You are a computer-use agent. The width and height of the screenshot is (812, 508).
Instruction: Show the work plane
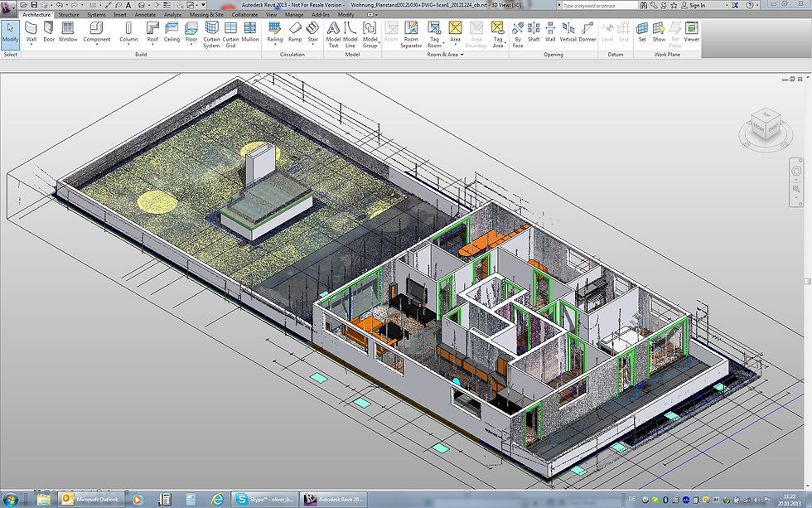[x=659, y=32]
